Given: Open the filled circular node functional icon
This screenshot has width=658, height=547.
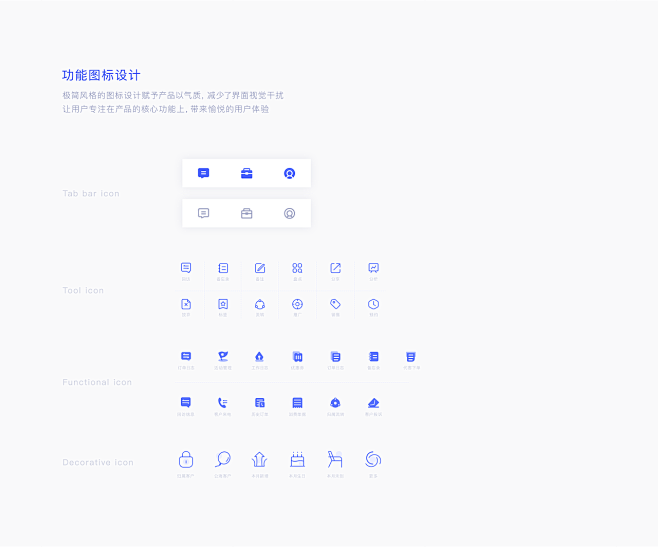Looking at the screenshot, I should tap(335, 403).
